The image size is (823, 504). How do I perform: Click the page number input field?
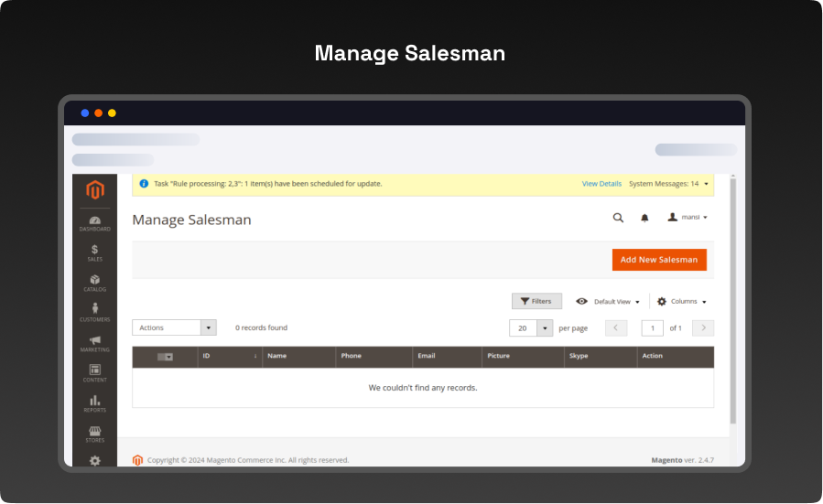[652, 327]
